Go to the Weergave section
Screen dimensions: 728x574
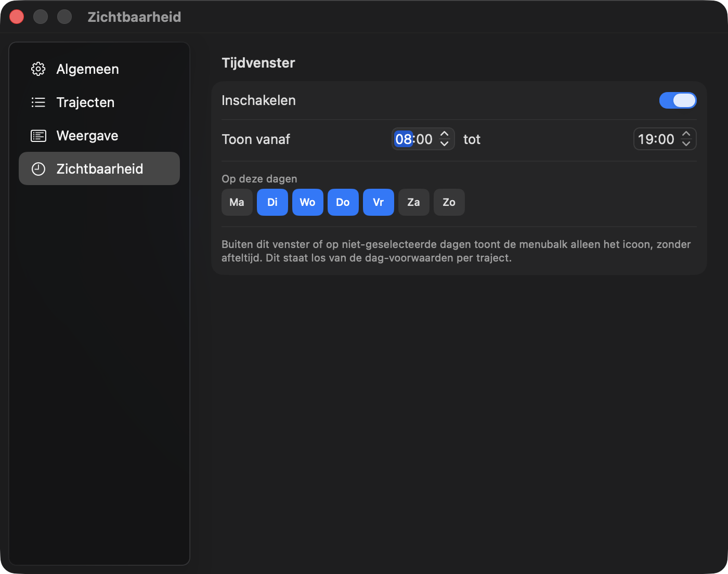click(x=99, y=136)
